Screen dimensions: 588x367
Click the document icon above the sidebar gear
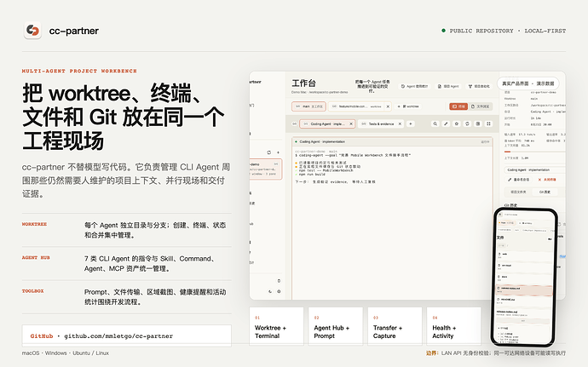(279, 281)
